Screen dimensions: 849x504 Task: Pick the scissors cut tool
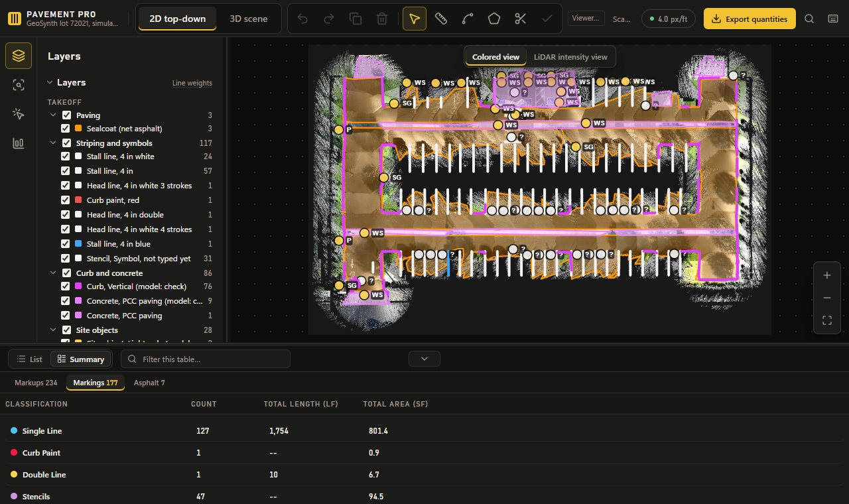(521, 19)
